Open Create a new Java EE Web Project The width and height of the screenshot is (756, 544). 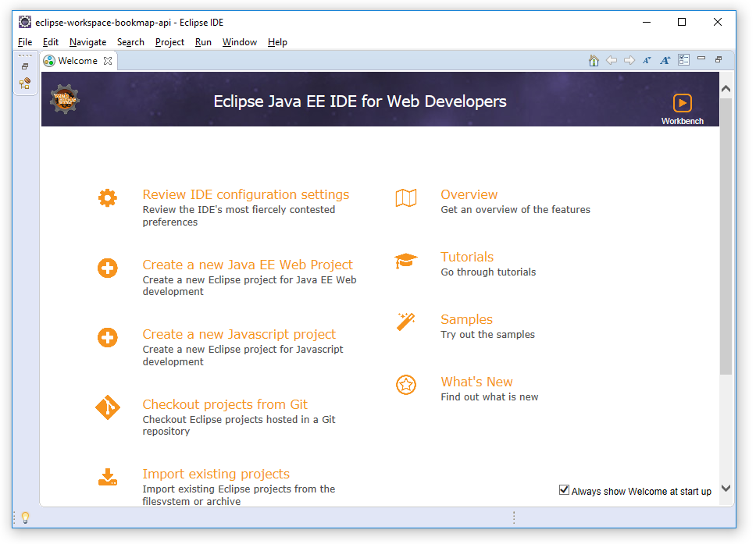[x=248, y=265]
